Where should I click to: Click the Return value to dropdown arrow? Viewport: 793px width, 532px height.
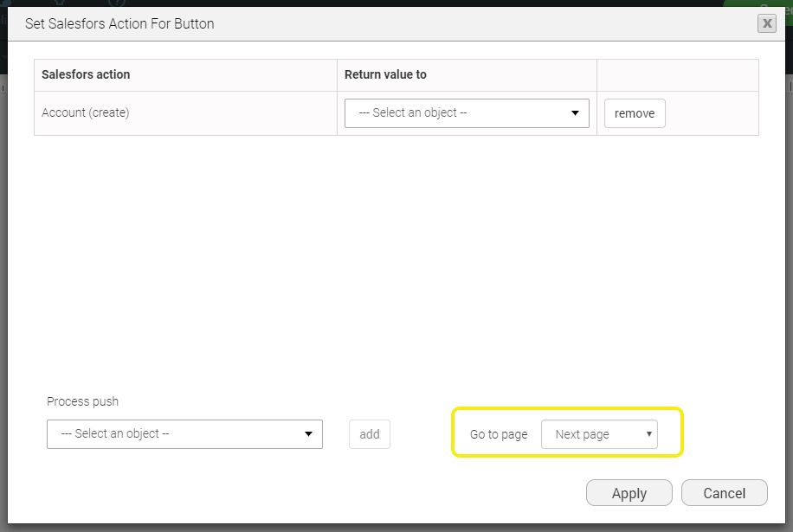pos(575,112)
